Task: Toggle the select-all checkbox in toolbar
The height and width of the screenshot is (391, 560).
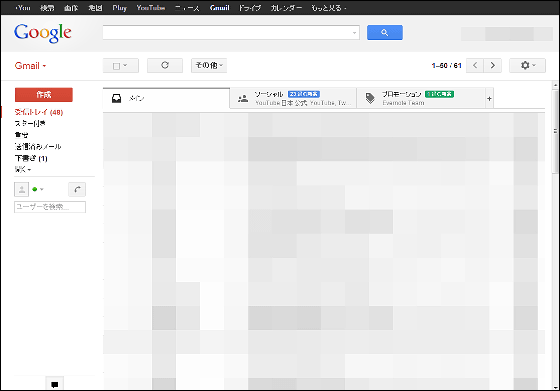Action: click(116, 66)
